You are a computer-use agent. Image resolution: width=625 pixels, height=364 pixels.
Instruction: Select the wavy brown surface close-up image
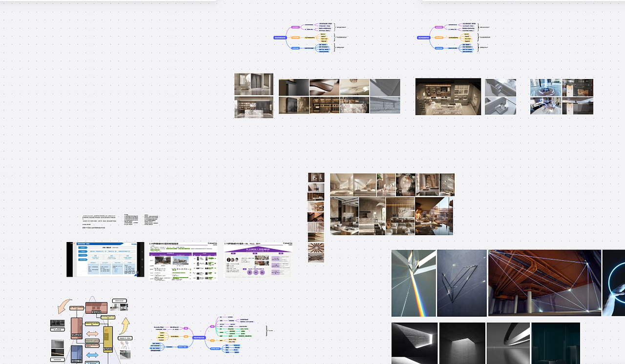(x=324, y=87)
